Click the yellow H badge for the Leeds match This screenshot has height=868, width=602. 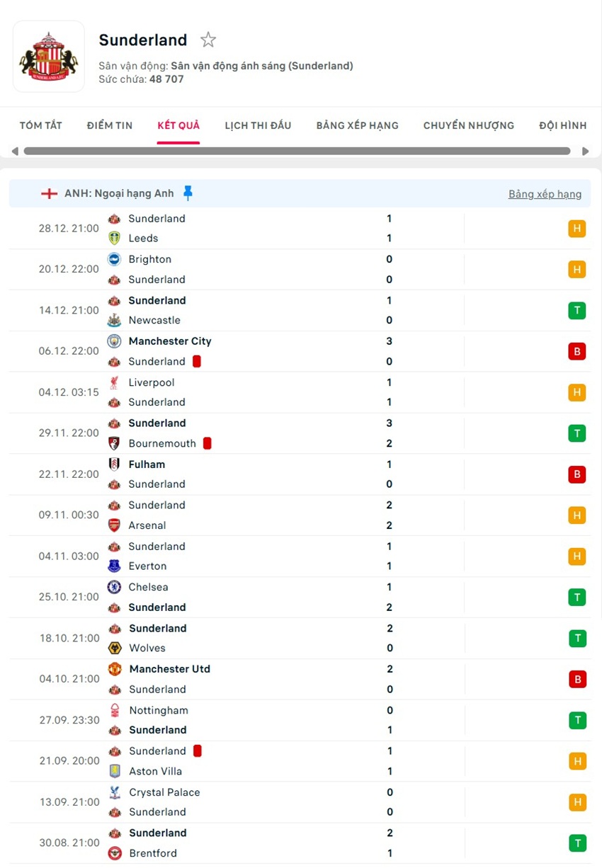[577, 228]
